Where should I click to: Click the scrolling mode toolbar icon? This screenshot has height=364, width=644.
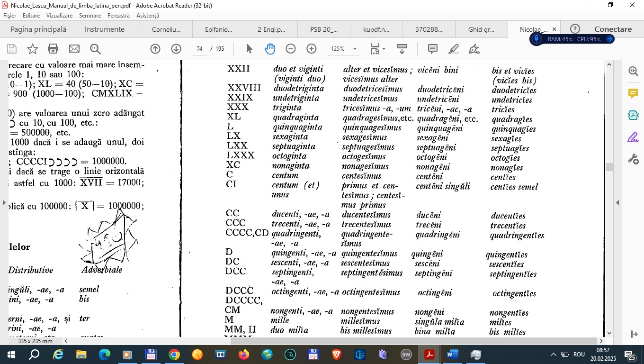402,49
